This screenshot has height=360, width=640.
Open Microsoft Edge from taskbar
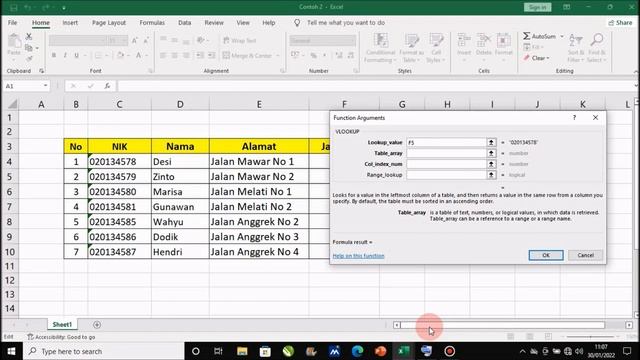point(358,351)
